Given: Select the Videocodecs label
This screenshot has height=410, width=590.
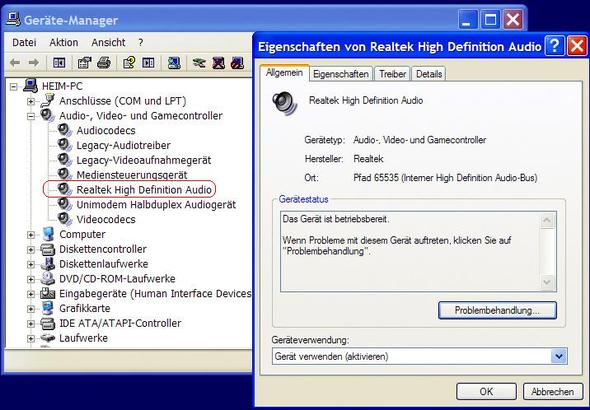Looking at the screenshot, I should (106, 219).
